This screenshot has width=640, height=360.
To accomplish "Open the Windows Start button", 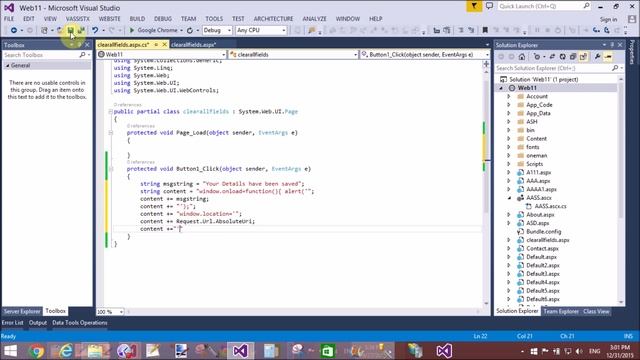I will (10, 351).
